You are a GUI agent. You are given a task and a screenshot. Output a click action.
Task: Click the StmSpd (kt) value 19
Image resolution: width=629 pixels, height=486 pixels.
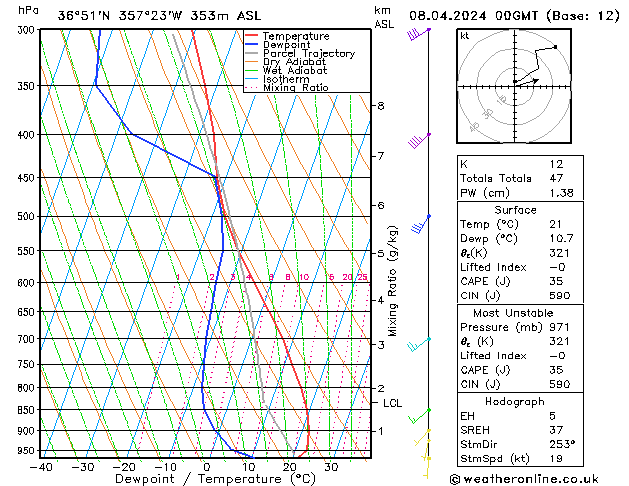[x=556, y=458]
